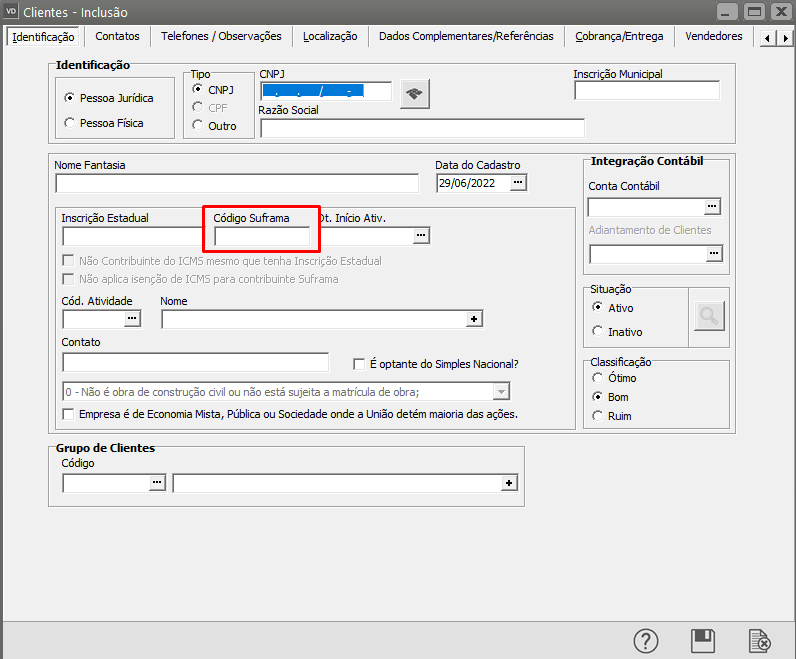Select Pessoa Física radio option
Image resolution: width=796 pixels, height=659 pixels.
point(69,123)
